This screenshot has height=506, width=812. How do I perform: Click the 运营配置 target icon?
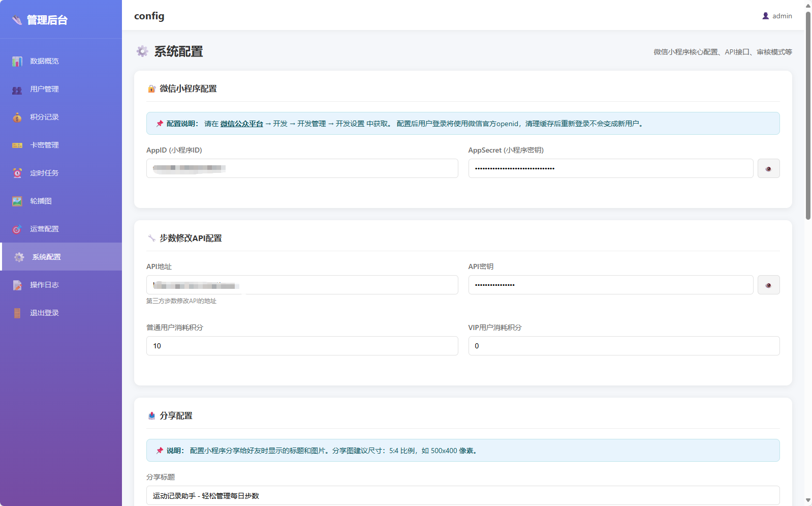coord(17,229)
